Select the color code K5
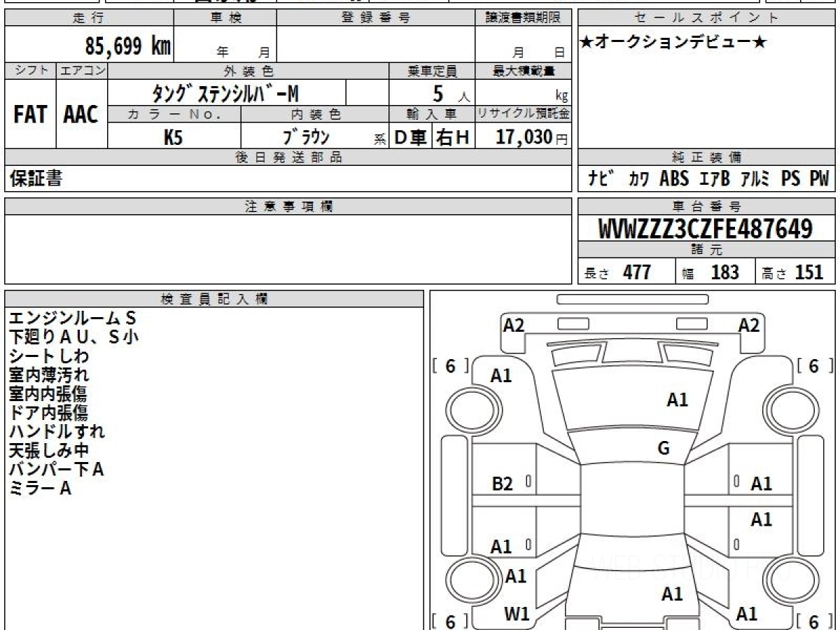The height and width of the screenshot is (630, 840). click(173, 137)
